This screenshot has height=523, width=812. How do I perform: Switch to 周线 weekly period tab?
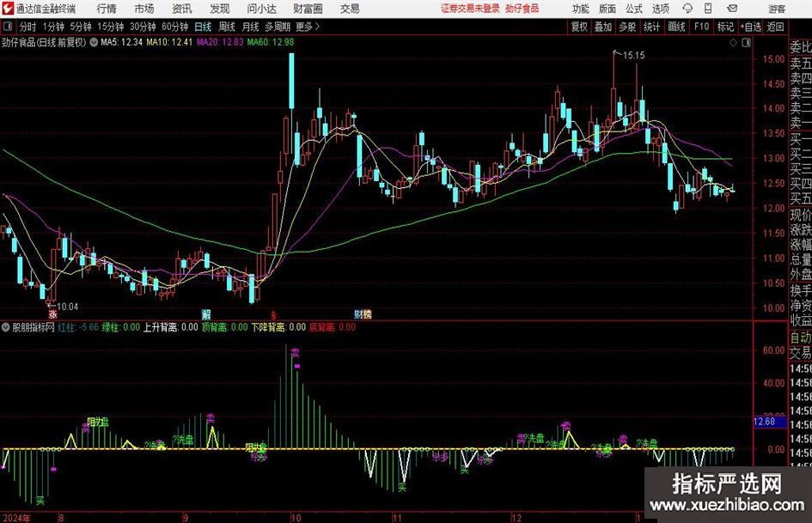click(227, 27)
